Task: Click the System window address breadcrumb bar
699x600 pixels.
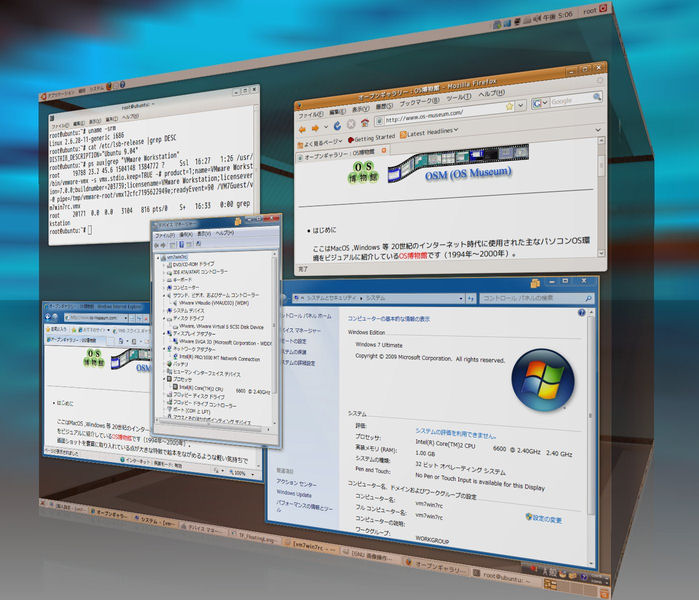Action: click(378, 298)
